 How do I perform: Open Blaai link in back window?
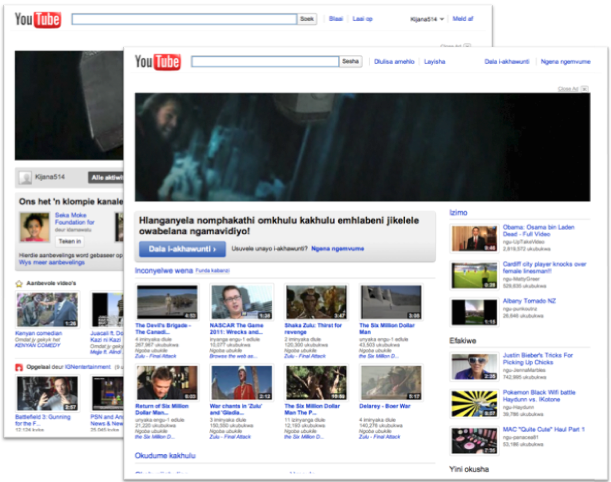(336, 19)
